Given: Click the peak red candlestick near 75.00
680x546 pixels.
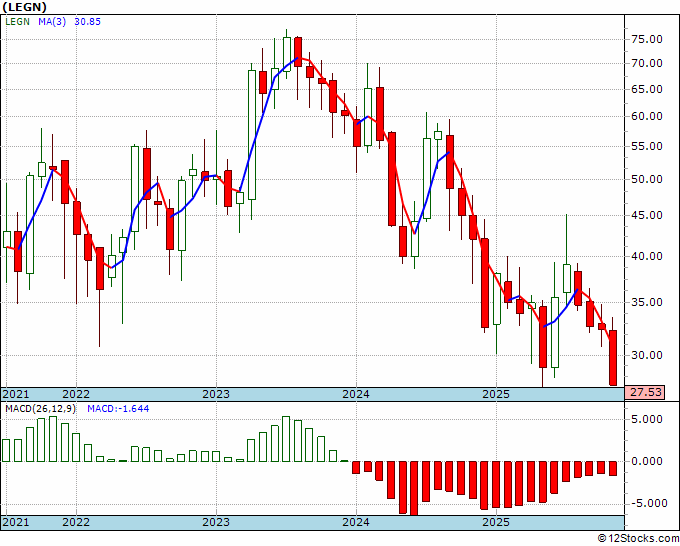Looking at the screenshot, I should [298, 52].
